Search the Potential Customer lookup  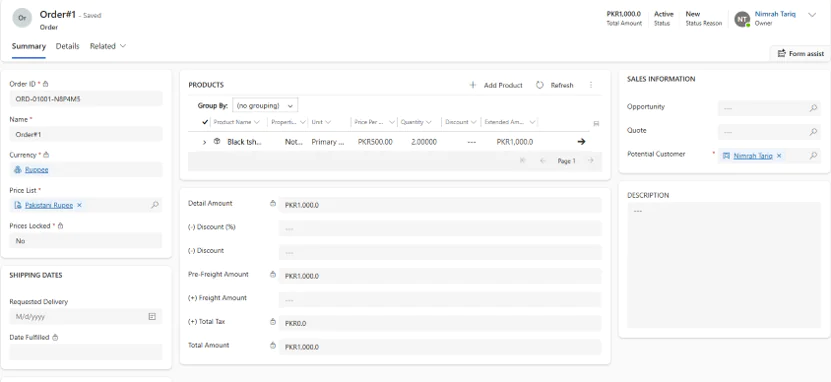point(813,156)
